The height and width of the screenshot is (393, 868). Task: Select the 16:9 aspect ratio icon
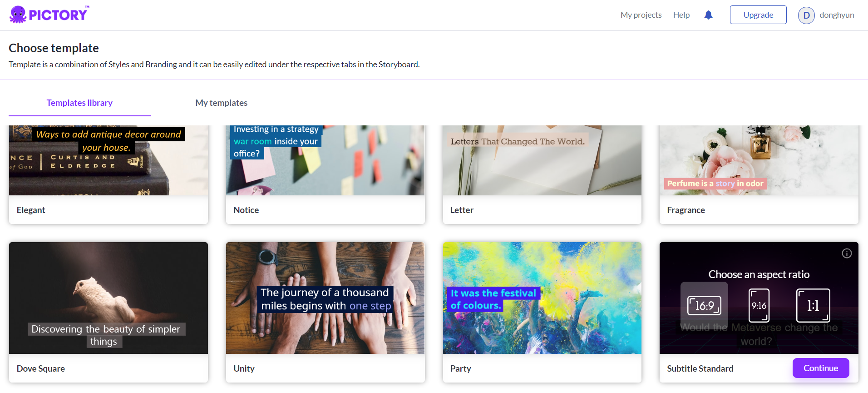[704, 305]
